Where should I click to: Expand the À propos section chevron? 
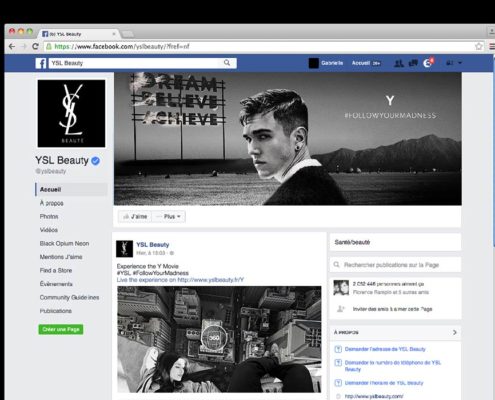point(455,332)
